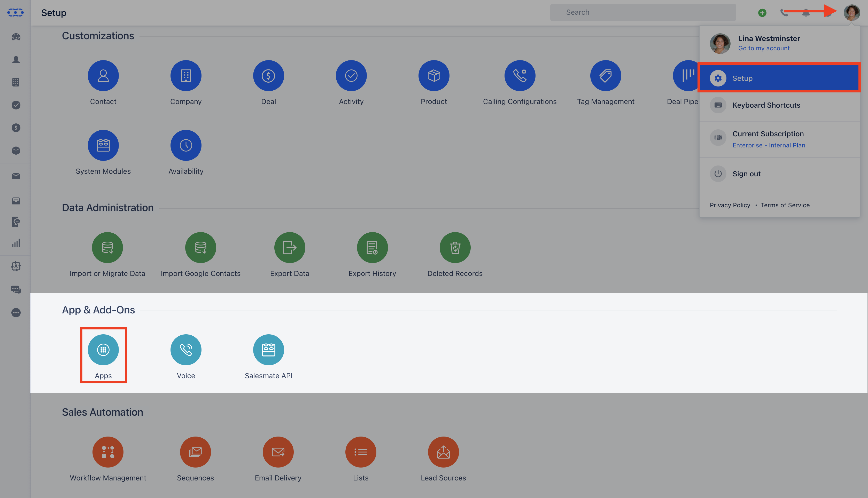The width and height of the screenshot is (868, 498).
Task: Click the green plus quick-add icon
Action: point(762,13)
